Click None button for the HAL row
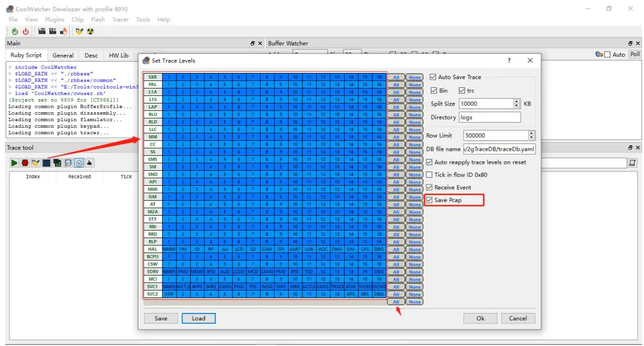 click(415, 249)
